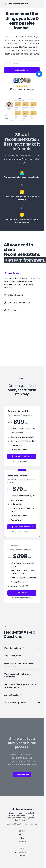The height and width of the screenshot is (868, 46).
Task: Click Get Recommended.By in Personal plan
Action: (22, 526)
